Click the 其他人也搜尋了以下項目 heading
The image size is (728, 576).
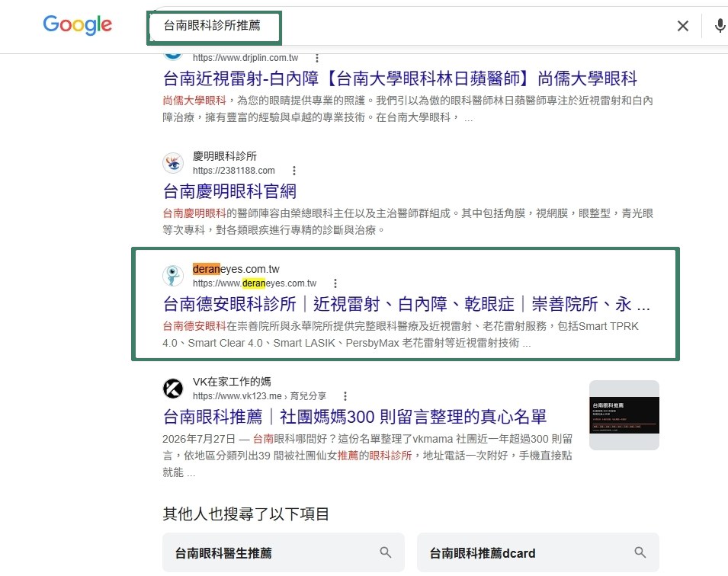point(245,514)
